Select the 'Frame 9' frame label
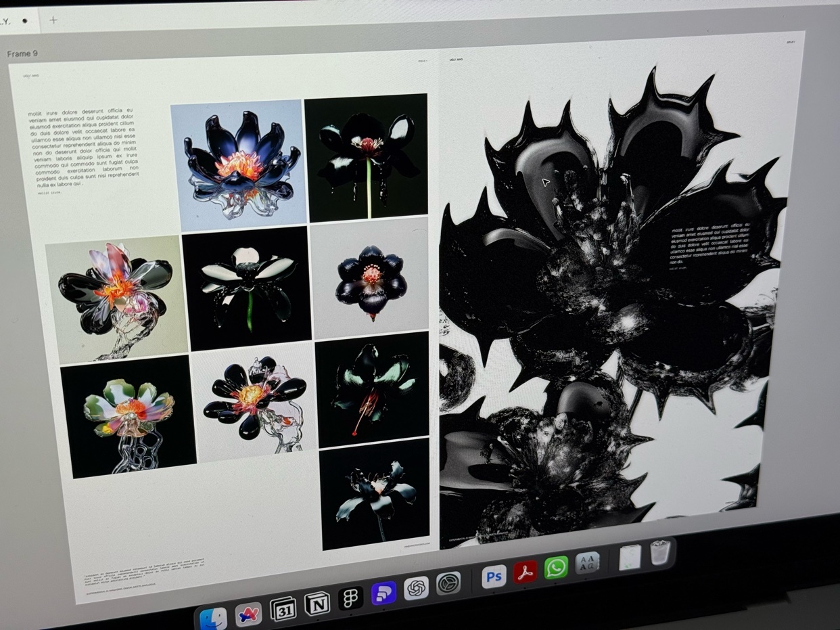Image resolution: width=840 pixels, height=630 pixels. tap(22, 53)
